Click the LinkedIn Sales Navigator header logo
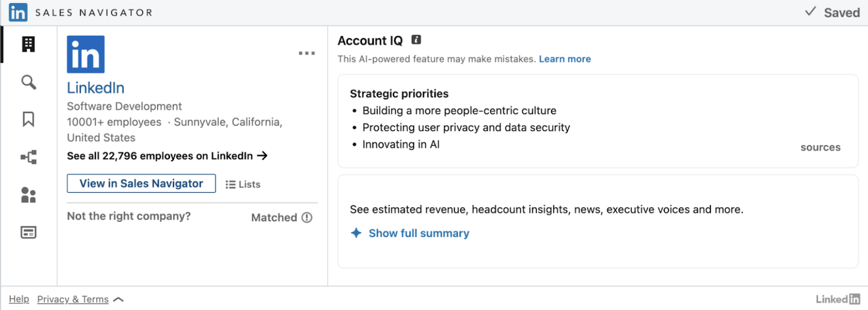 coord(18,13)
